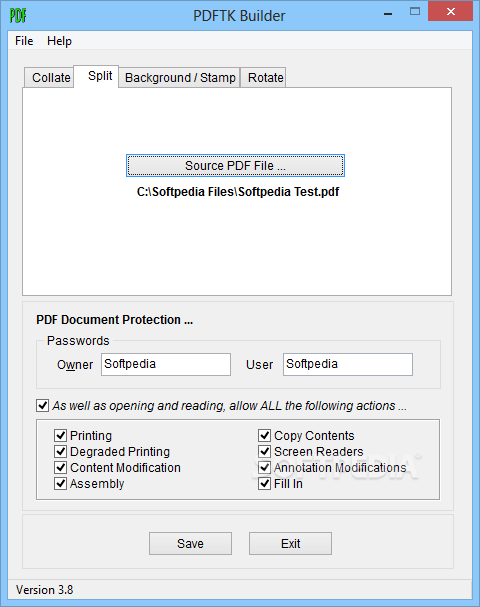
Task: Uncheck Copy Contents permission
Action: 264,436
